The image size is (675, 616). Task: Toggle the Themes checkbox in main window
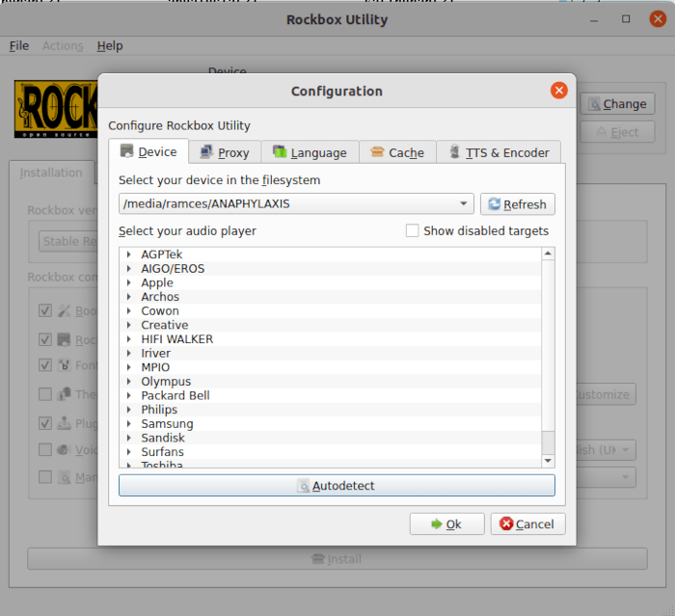coord(45,394)
